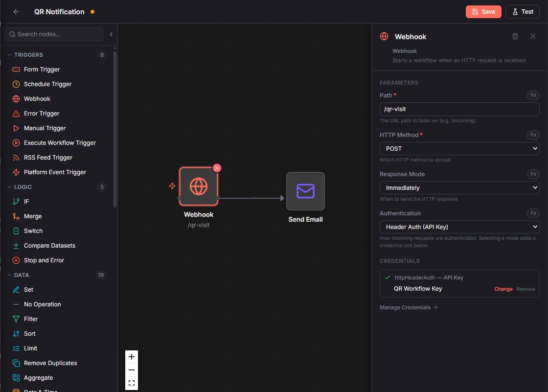Click the Form Trigger icon in node list
The height and width of the screenshot is (392, 548).
pos(16,69)
